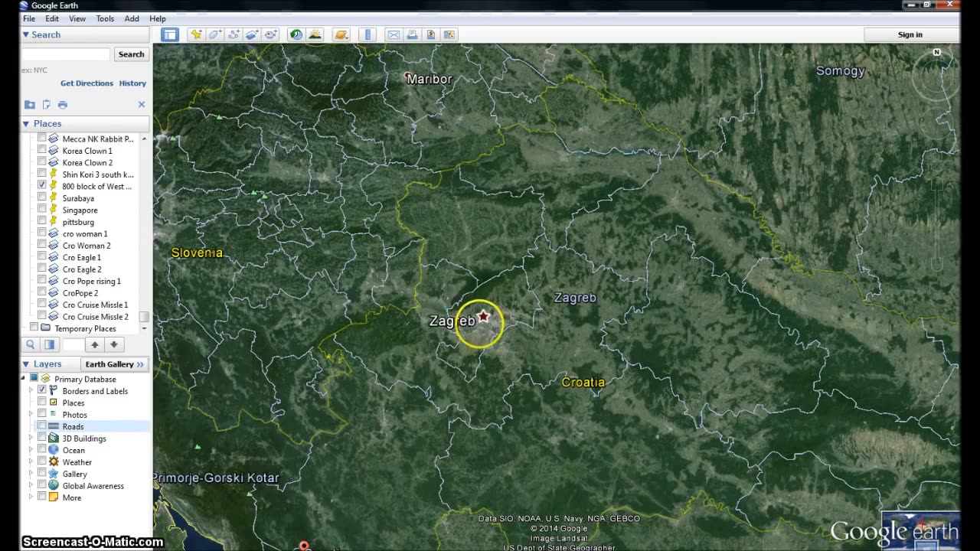The width and height of the screenshot is (980, 551).
Task: Email the current view
Action: point(394,34)
